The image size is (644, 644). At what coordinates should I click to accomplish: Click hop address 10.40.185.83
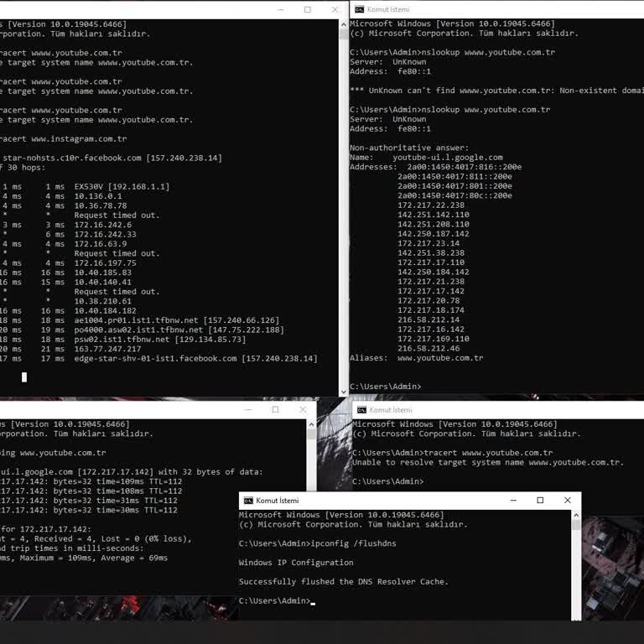click(102, 273)
